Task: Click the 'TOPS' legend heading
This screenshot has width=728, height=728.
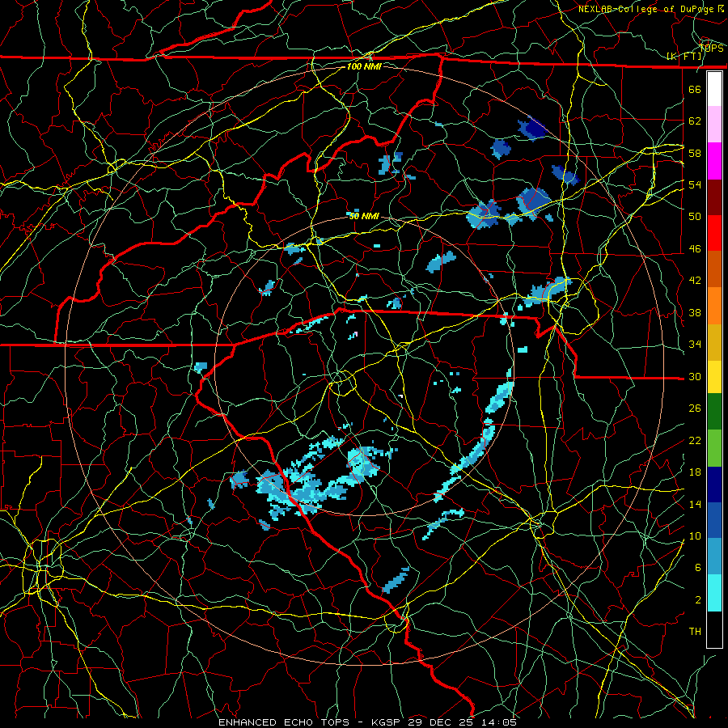Action: 711,48
